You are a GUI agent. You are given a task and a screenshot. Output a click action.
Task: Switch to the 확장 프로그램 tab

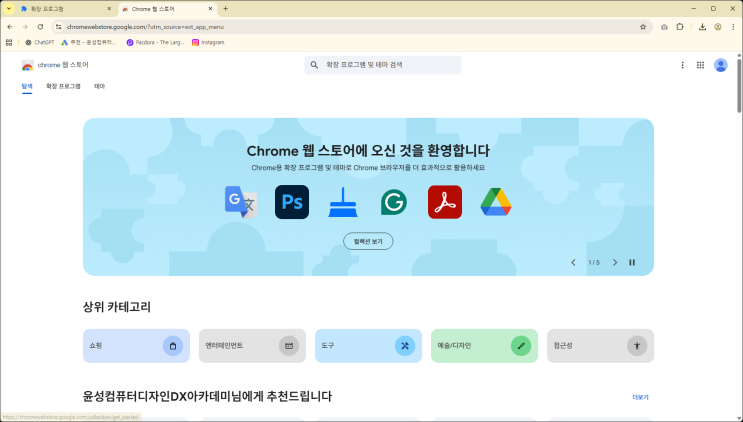[x=63, y=87]
